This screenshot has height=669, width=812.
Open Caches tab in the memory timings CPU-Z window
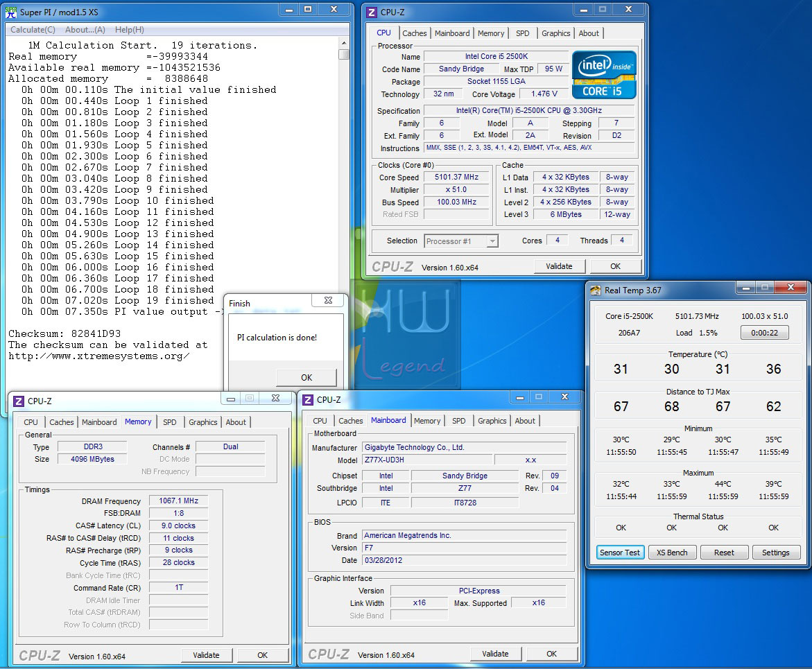pos(62,422)
